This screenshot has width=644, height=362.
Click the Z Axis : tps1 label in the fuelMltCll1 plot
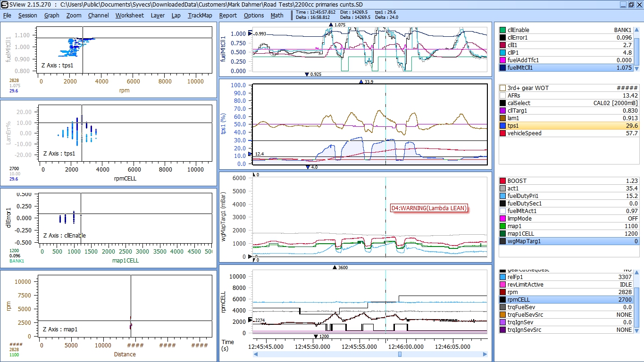pos(59,66)
